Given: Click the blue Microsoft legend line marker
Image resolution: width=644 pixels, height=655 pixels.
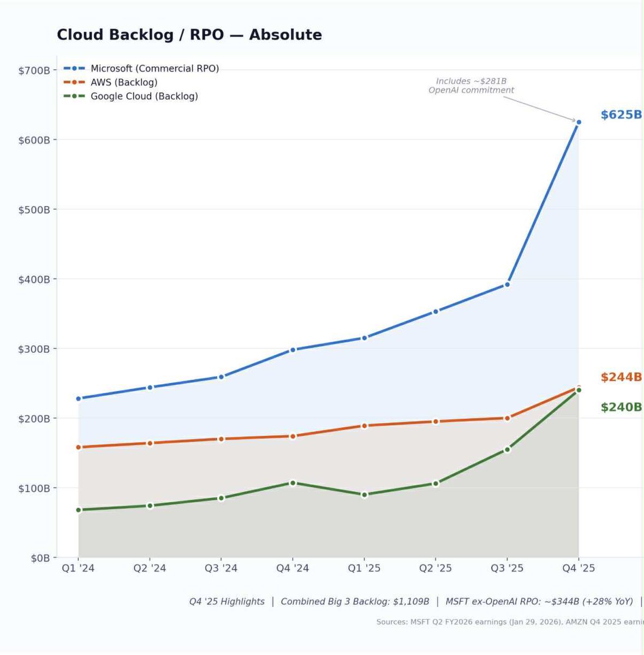Looking at the screenshot, I should coord(74,69).
